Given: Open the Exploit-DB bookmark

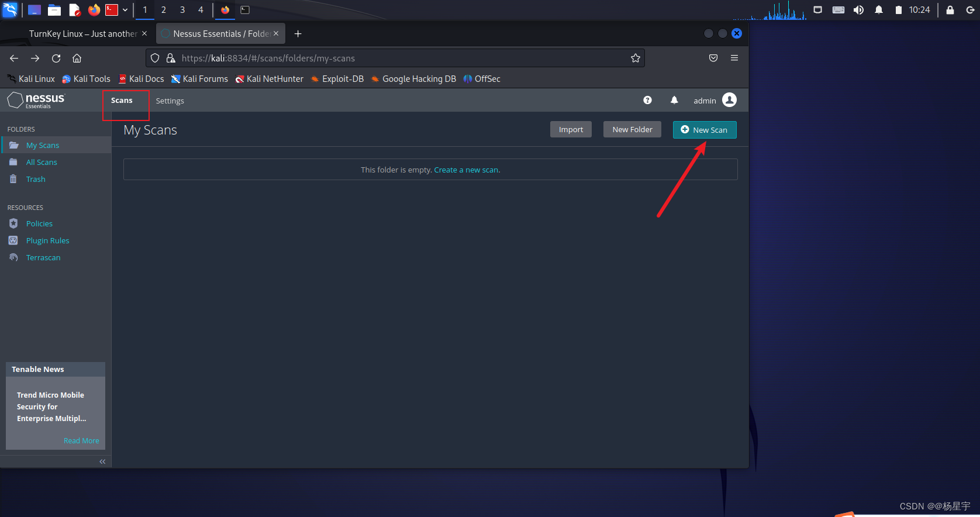Looking at the screenshot, I should (x=337, y=79).
